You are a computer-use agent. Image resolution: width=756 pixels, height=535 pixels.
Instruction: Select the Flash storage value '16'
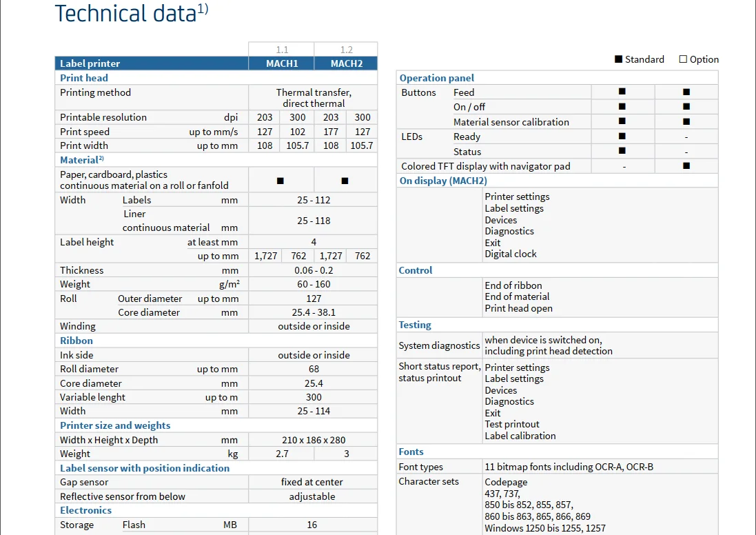[x=312, y=525]
